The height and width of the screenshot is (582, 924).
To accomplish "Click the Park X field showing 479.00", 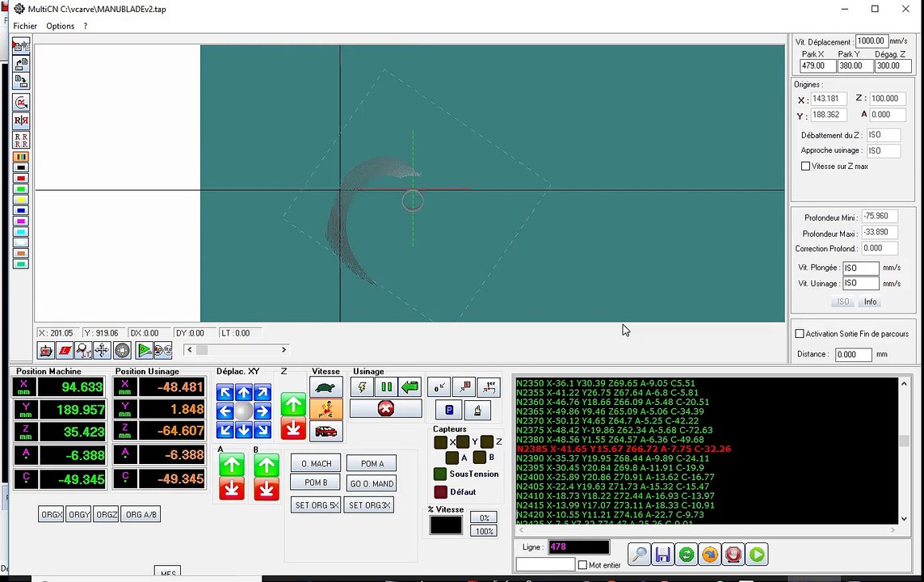I will point(817,66).
